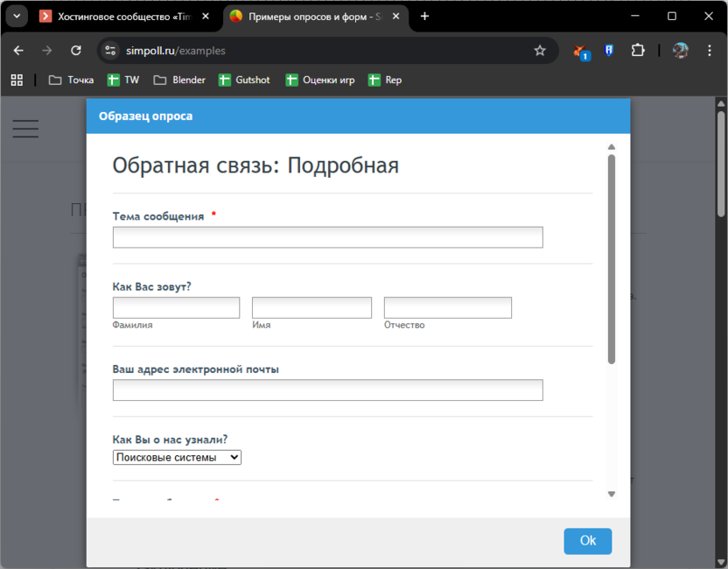Click the site info icon in address bar
The width and height of the screenshot is (728, 569).
coord(110,51)
